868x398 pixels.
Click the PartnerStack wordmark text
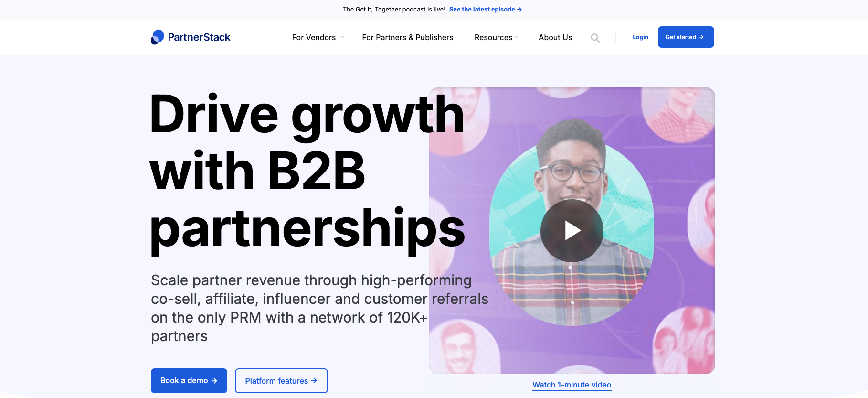pos(199,37)
